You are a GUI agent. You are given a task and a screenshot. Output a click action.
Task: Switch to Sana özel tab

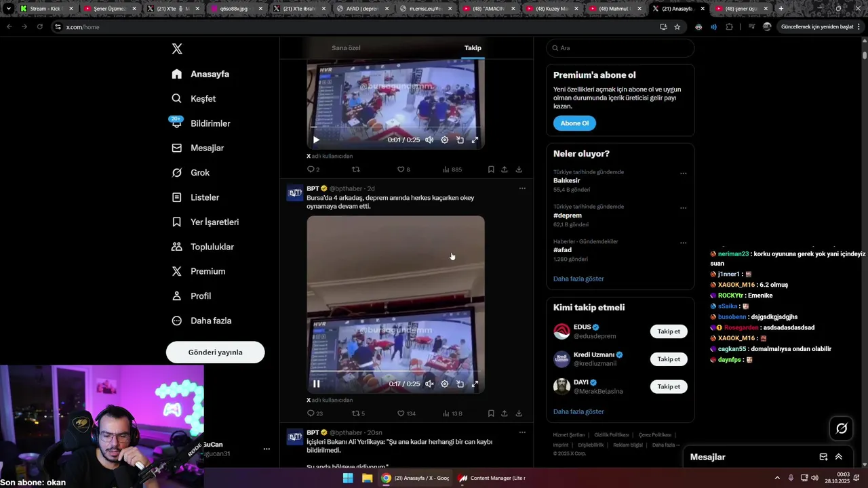[x=346, y=48]
